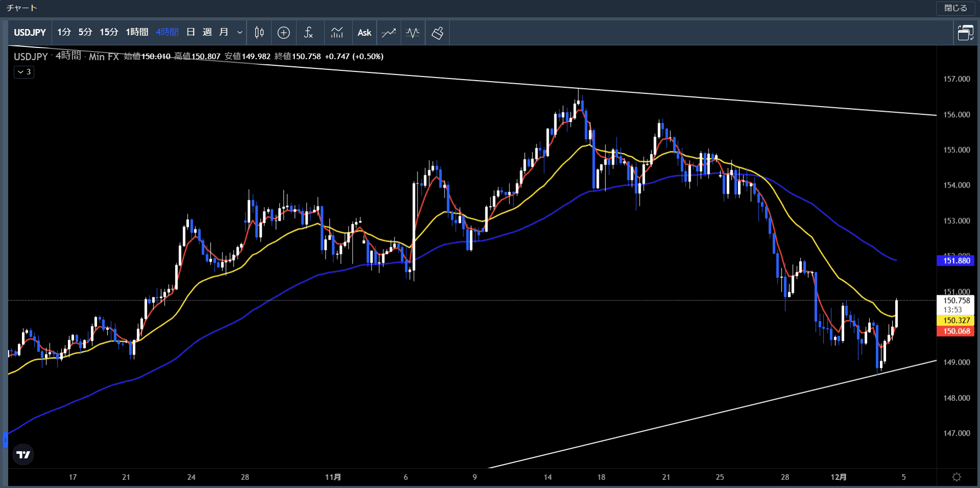Screen dimensions: 980x488
Task: Expand the blue left side panel handle
Action: [5, 440]
